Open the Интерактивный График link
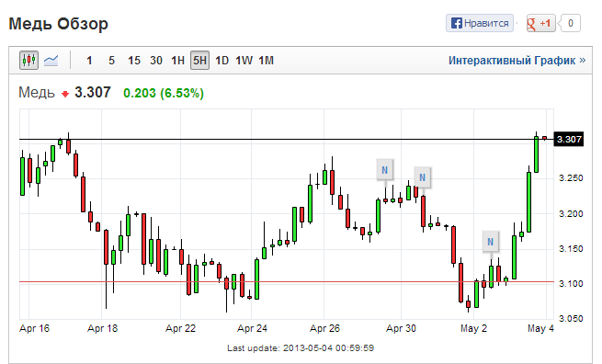 [517, 61]
